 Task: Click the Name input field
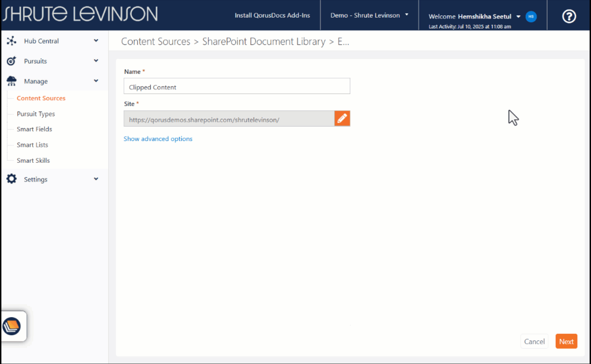coord(237,86)
